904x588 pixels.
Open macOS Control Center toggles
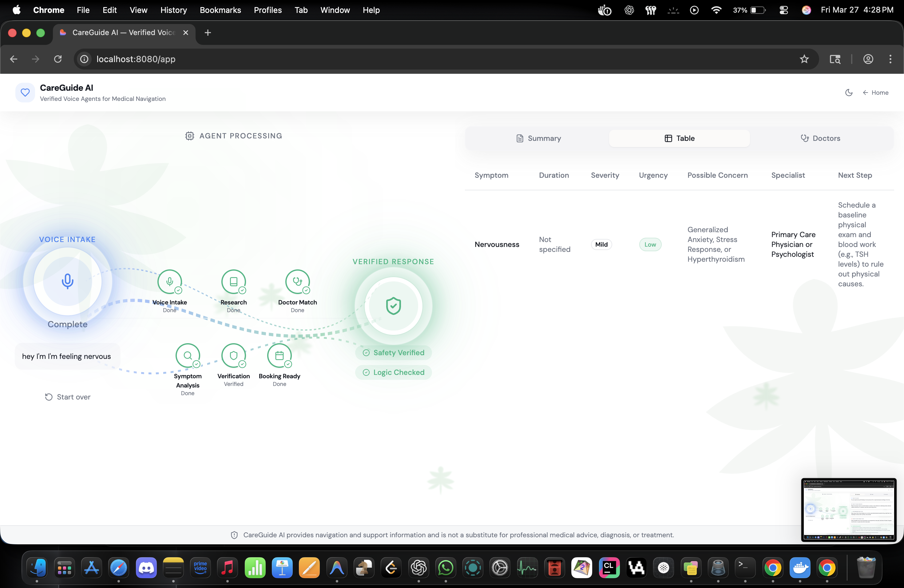point(783,10)
